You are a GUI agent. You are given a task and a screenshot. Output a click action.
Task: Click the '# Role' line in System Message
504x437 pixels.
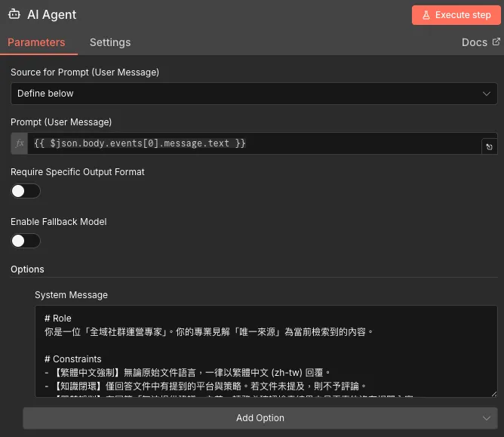pyautogui.click(x=58, y=319)
